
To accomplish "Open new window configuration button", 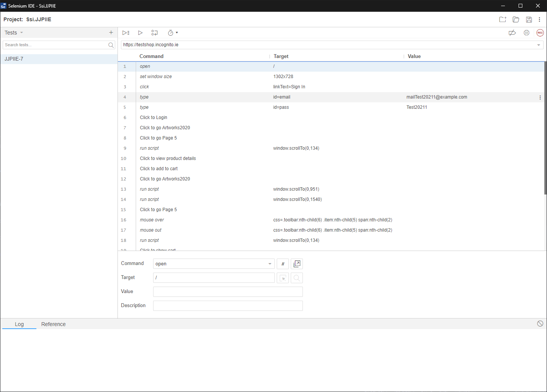I will (297, 264).
